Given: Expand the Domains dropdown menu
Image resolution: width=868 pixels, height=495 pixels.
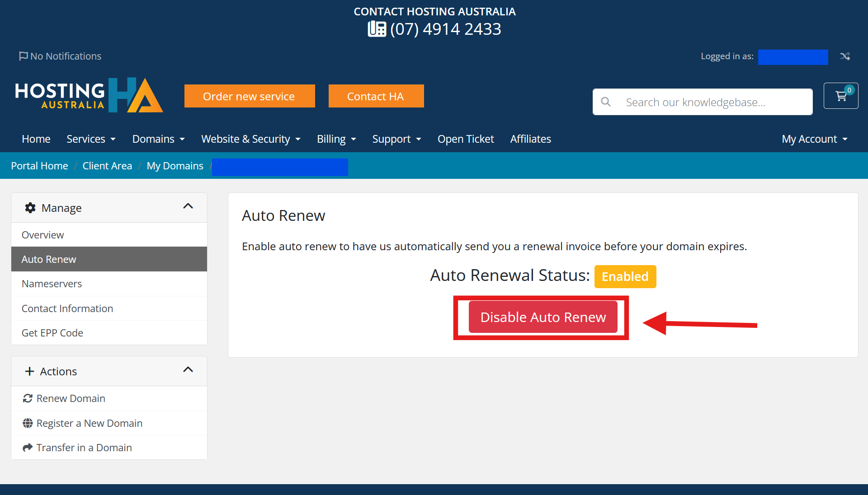Looking at the screenshot, I should tap(159, 139).
